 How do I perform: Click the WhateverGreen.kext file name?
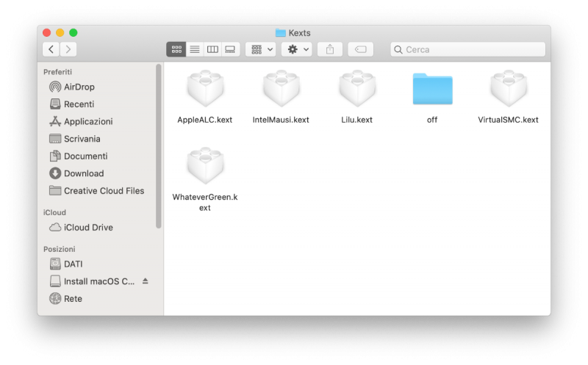pos(205,203)
